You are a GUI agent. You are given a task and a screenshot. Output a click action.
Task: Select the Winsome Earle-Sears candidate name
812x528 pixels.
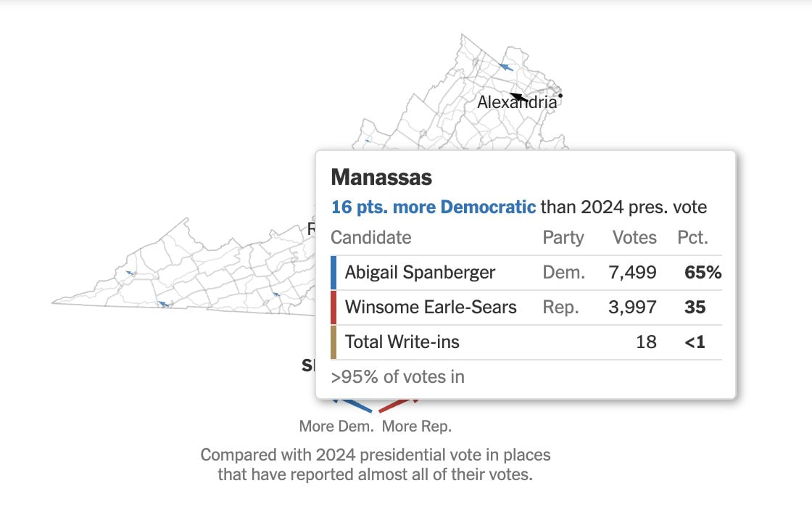coord(431,308)
